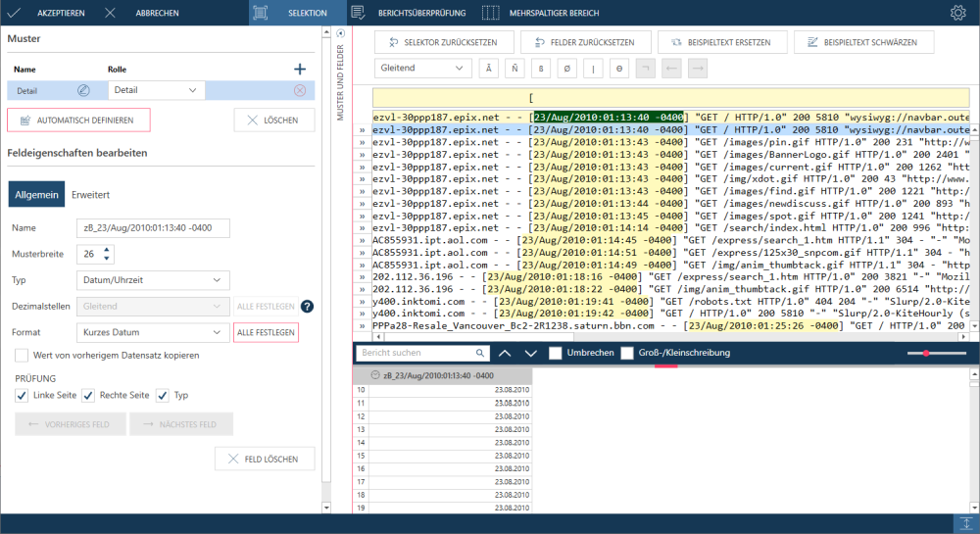Switch to the Erweitert tab
Viewport: 980px width, 534px height.
[90, 195]
